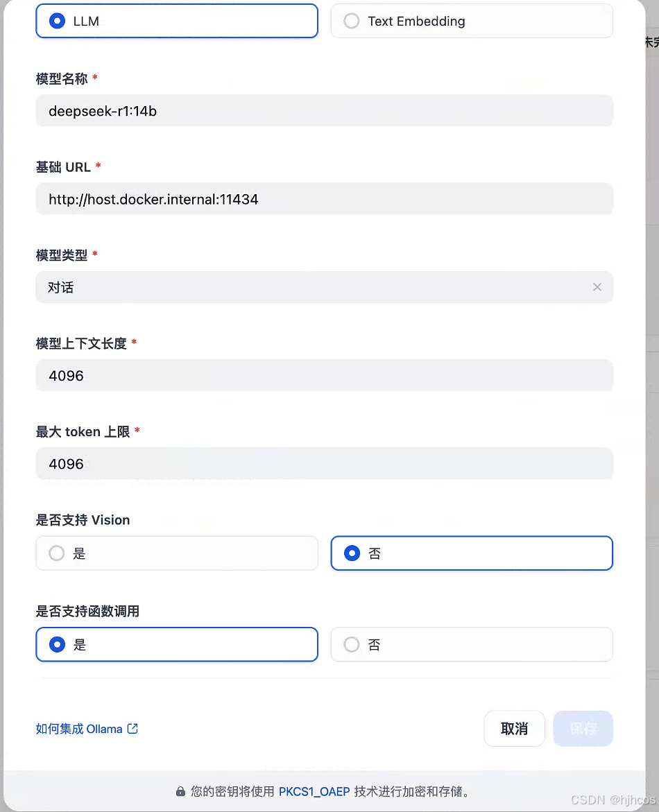The image size is (659, 812).
Task: Click the 最大 token 上限 input field
Action: point(325,463)
